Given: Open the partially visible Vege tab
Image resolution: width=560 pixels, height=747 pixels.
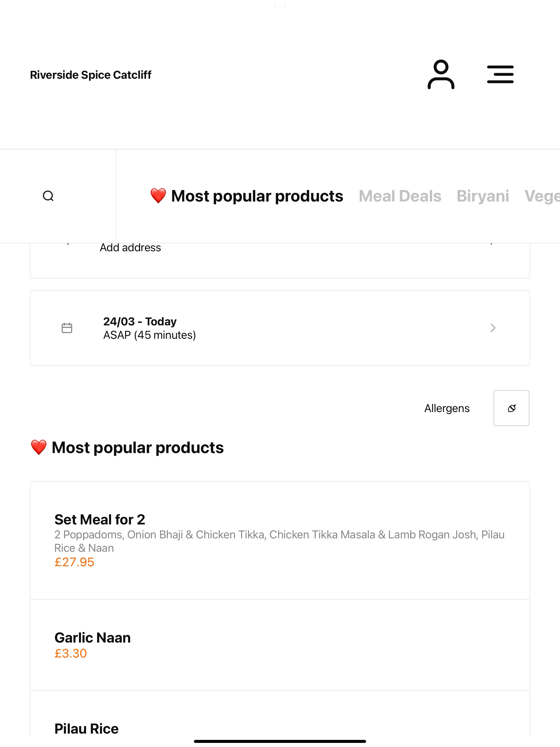Looking at the screenshot, I should [x=542, y=196].
